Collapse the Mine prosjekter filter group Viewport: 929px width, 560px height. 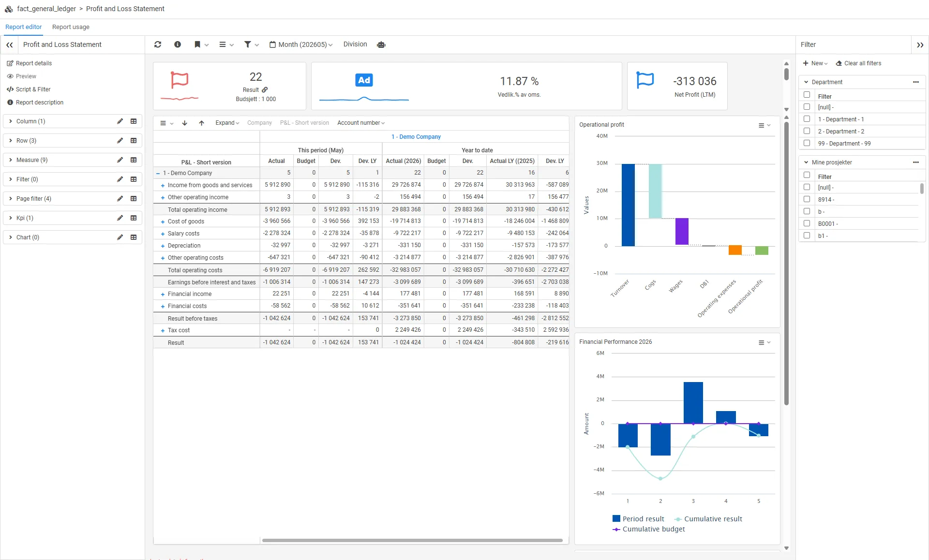(x=806, y=162)
